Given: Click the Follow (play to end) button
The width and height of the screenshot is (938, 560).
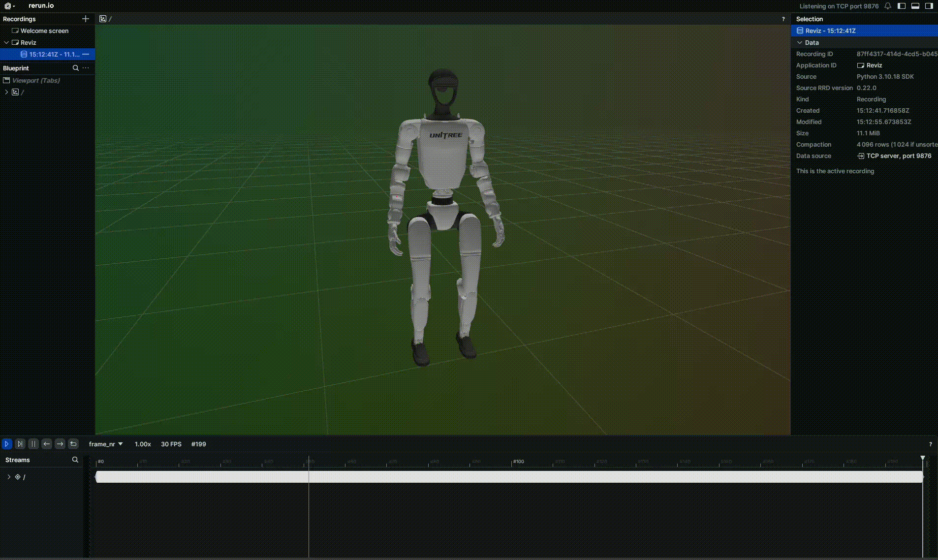Looking at the screenshot, I should (20, 444).
